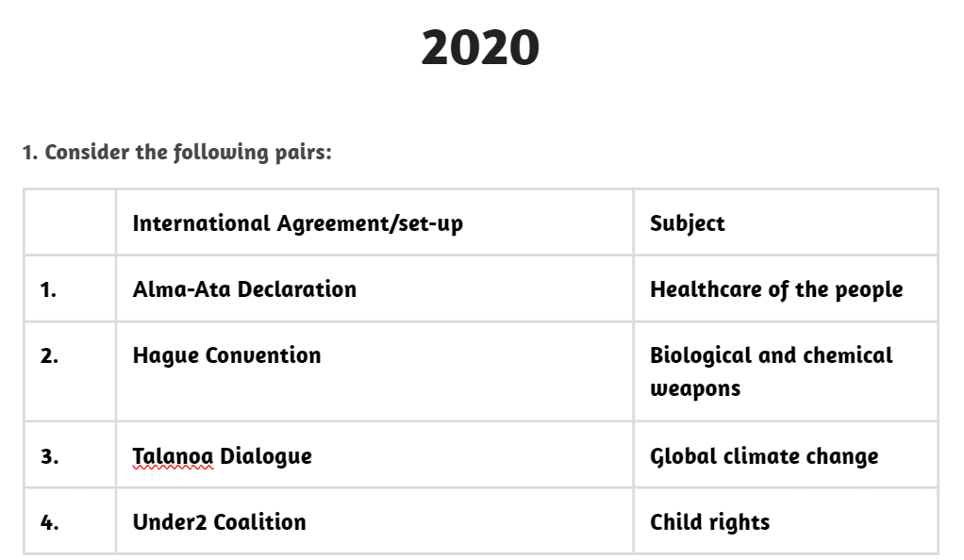Select the row number 4. cell
Screen dimensions: 964x560
[49, 522]
